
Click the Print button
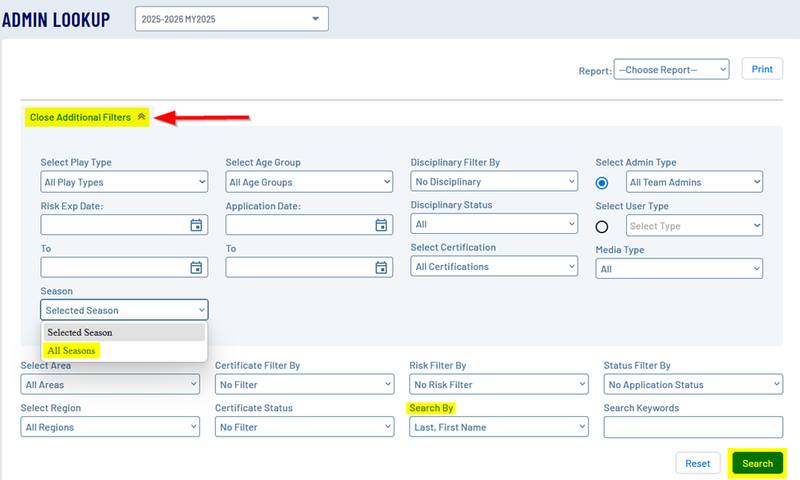point(762,70)
